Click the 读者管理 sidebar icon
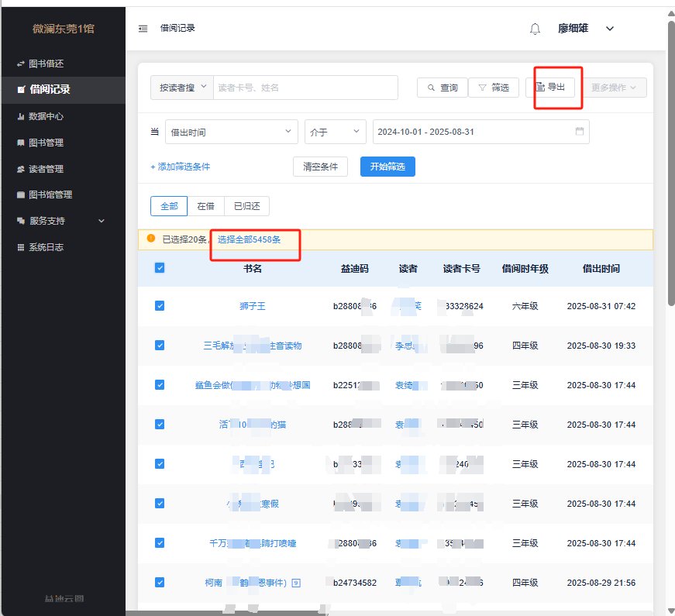 click(x=21, y=169)
